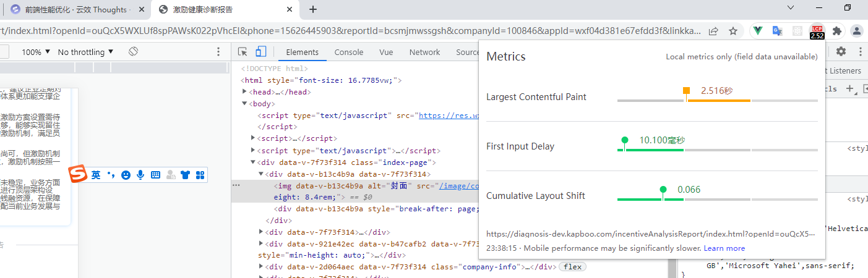Viewport: 868px width, 278px height.
Task: Open the Vue.js devtools extension
Action: click(x=758, y=30)
